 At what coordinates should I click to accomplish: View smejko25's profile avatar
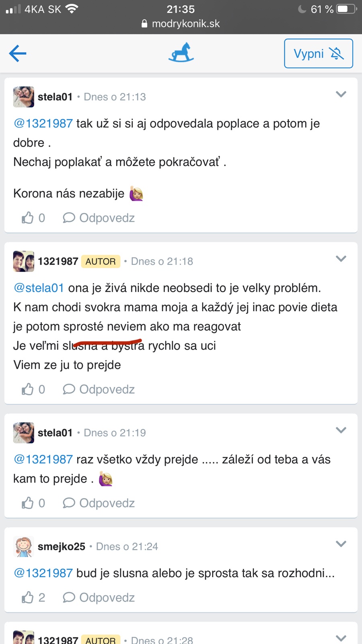(23, 546)
